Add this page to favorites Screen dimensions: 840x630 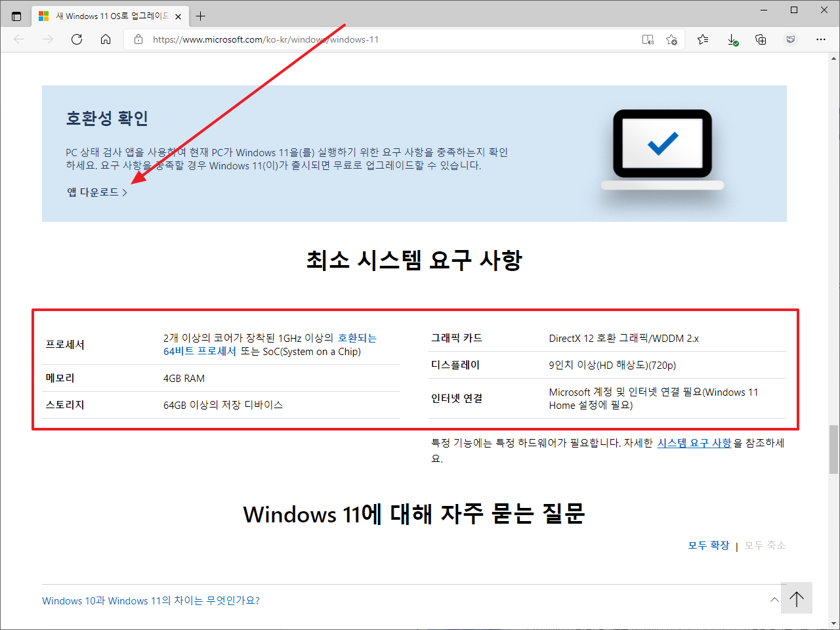click(x=671, y=39)
